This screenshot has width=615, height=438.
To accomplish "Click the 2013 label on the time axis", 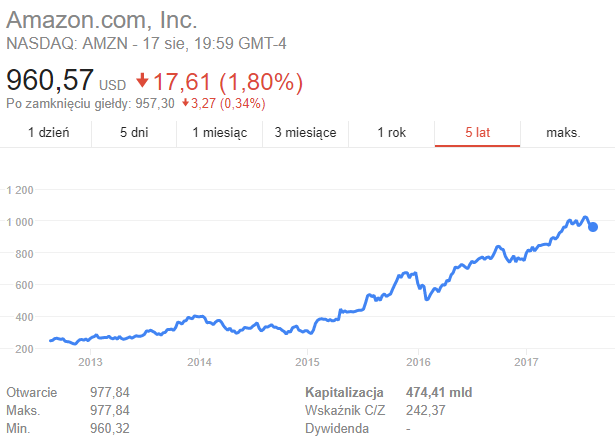I will (x=90, y=362).
